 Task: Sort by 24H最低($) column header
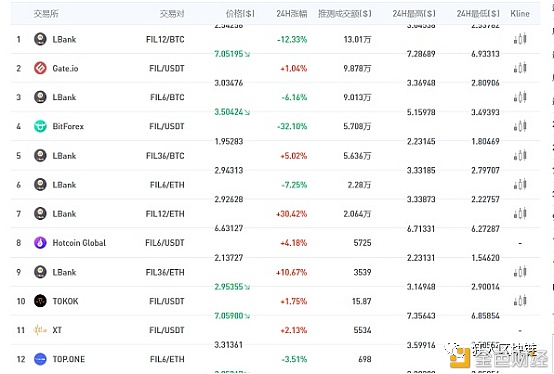(478, 14)
